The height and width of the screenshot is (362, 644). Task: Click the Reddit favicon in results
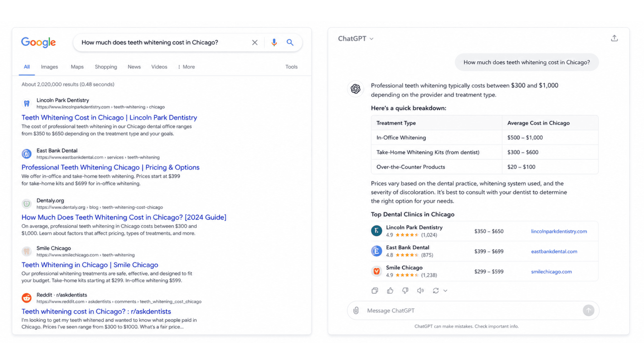pyautogui.click(x=27, y=298)
